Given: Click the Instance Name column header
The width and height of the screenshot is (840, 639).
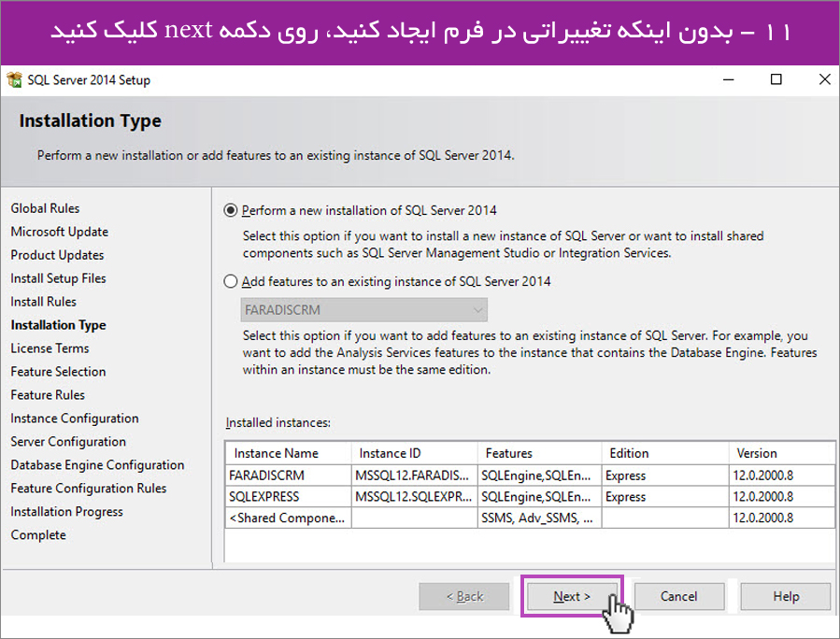Looking at the screenshot, I should [x=288, y=453].
